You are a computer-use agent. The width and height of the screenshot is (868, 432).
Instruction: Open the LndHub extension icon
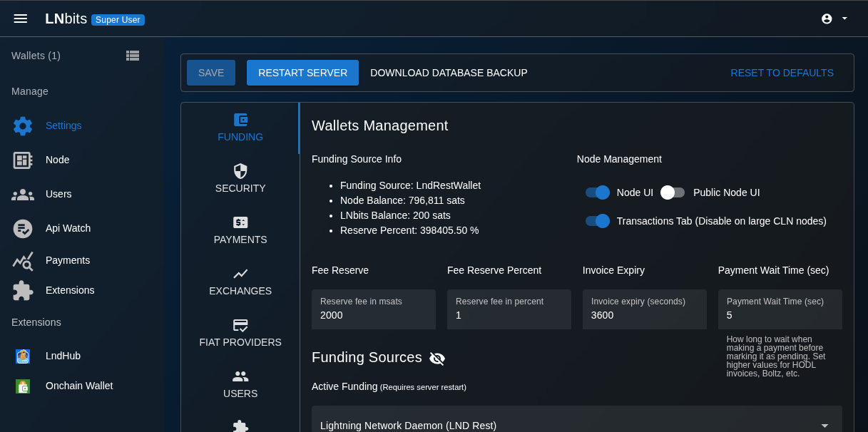point(22,356)
